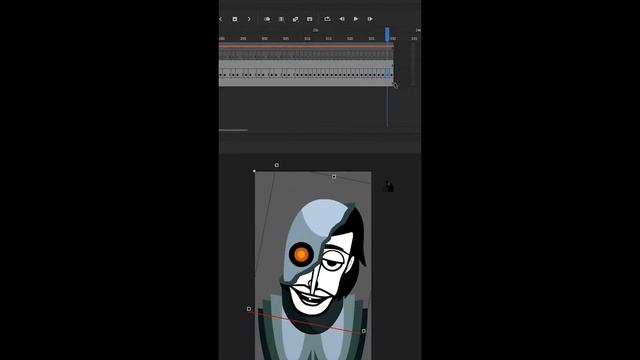This screenshot has width=640, height=360.
Task: Click the transform handle above the canvas
Action: pyautogui.click(x=277, y=165)
